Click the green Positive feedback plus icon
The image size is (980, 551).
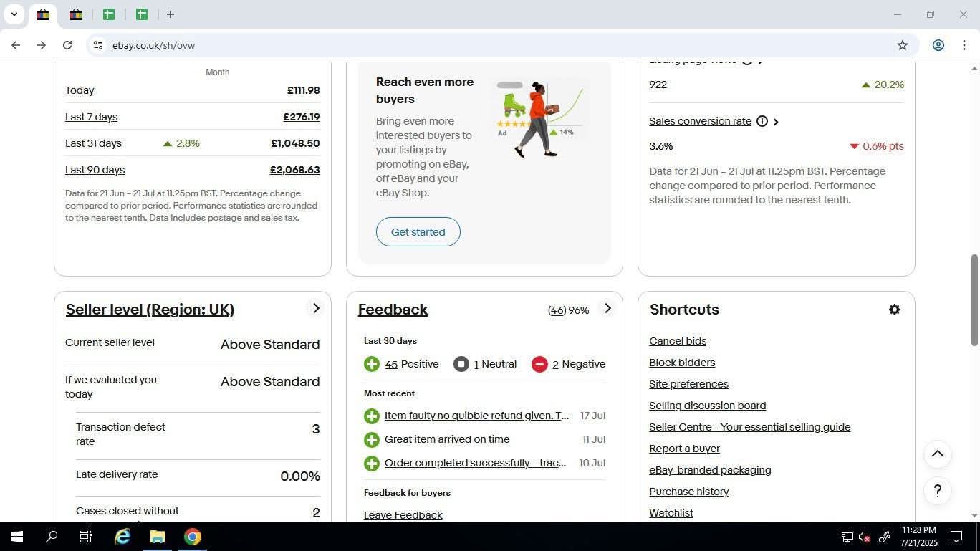tap(372, 364)
